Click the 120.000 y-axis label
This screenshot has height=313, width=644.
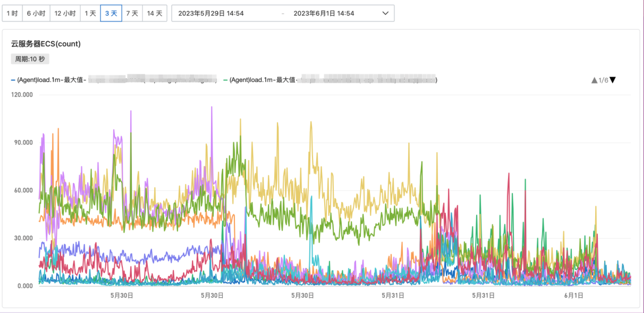(x=22, y=95)
